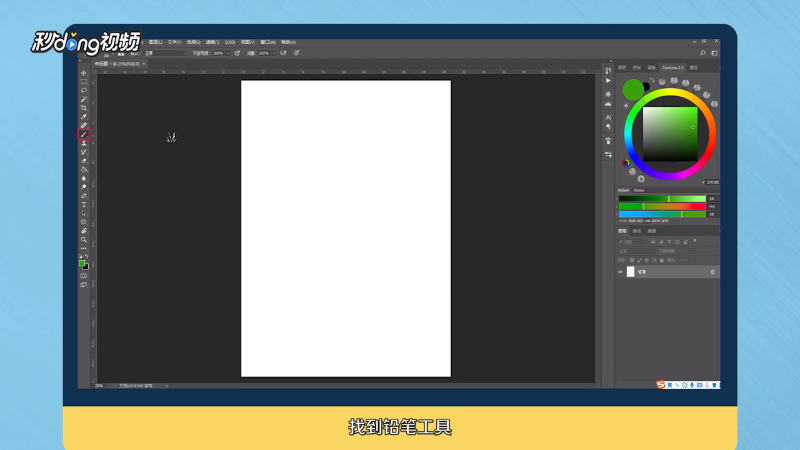Select the highlighted Brush/Pencil tool
Image resolution: width=800 pixels, height=450 pixels.
pos(84,135)
